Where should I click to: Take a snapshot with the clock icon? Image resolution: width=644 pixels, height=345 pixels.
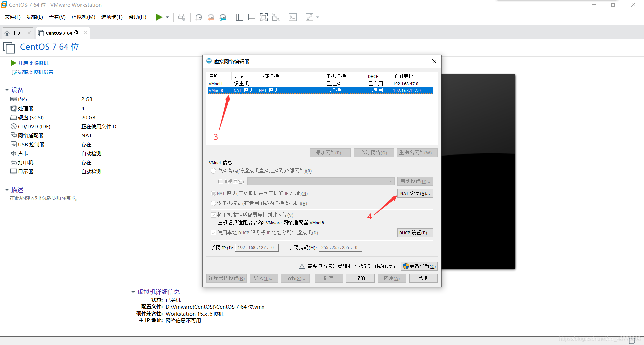coord(199,17)
